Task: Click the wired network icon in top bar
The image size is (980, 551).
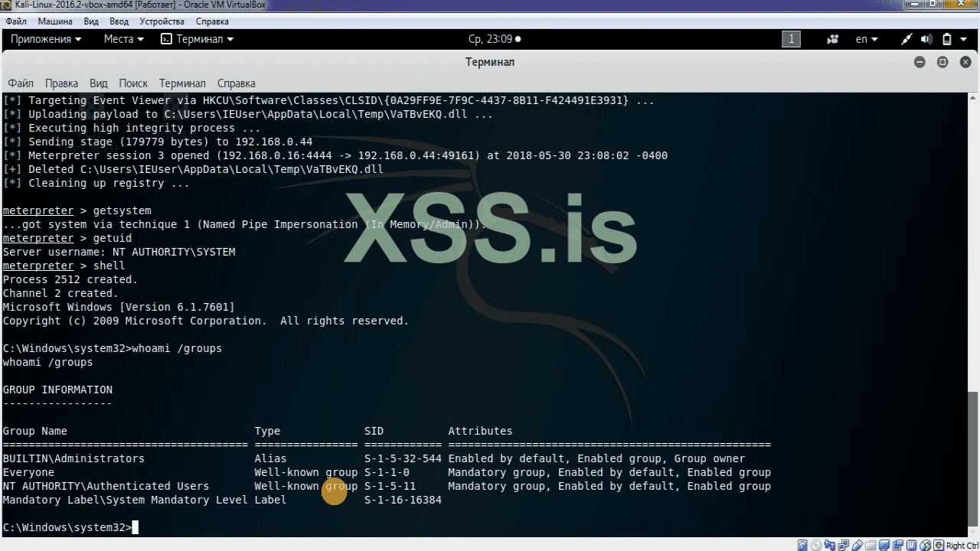Action: click(x=907, y=39)
